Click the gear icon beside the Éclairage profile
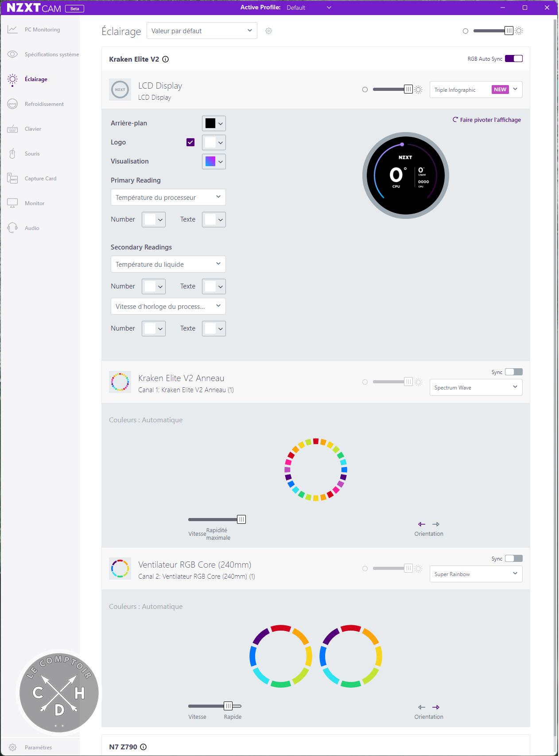Image resolution: width=559 pixels, height=756 pixels. pyautogui.click(x=268, y=31)
